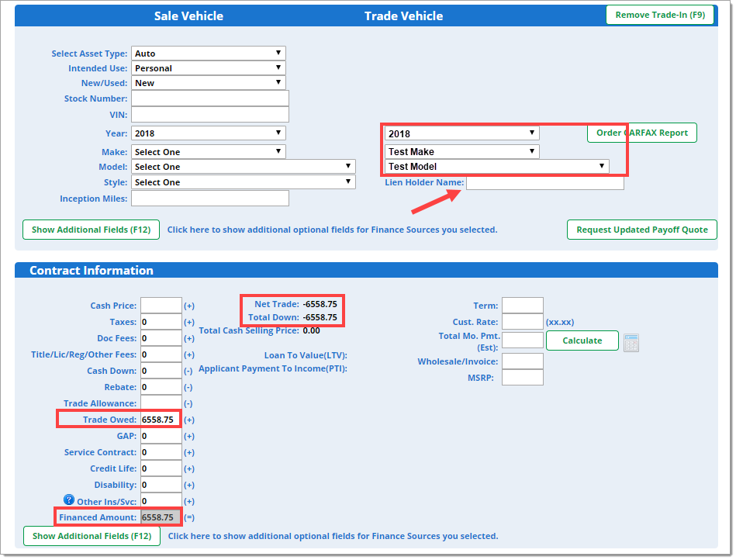Click Request Updated Payoff Quote button

coord(642,230)
